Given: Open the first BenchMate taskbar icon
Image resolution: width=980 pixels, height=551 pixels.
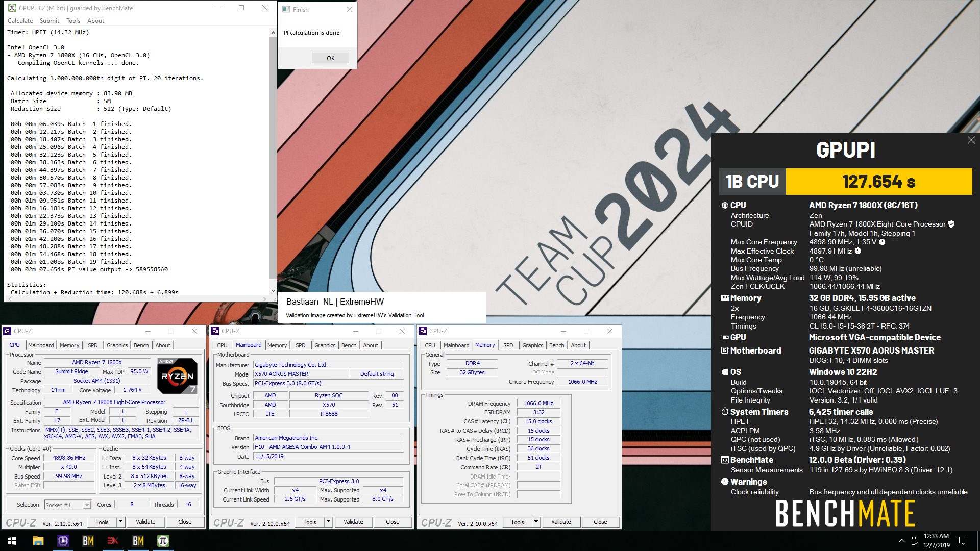Looking at the screenshot, I should [x=88, y=541].
